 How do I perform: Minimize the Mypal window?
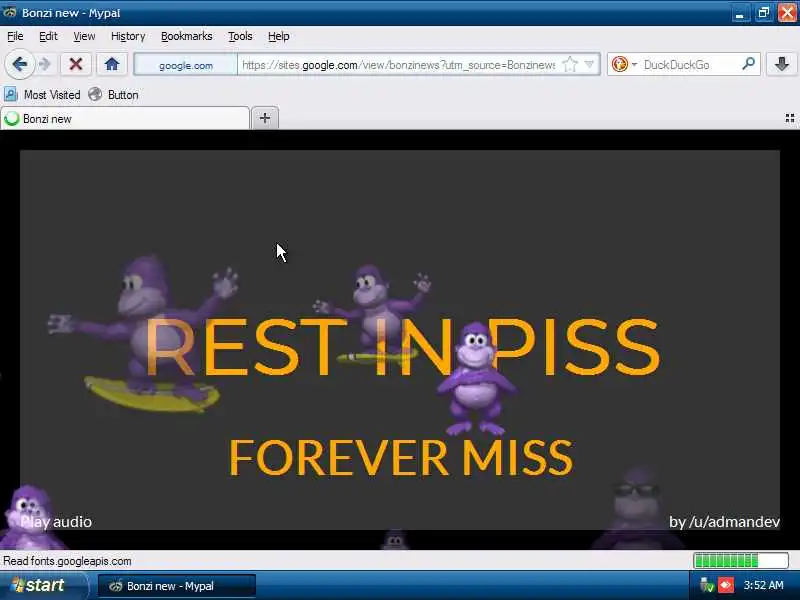(x=739, y=13)
